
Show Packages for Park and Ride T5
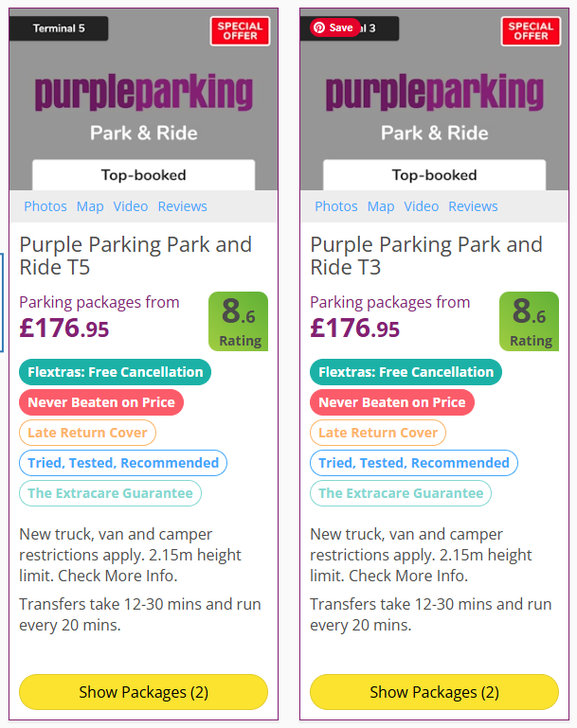click(143, 692)
